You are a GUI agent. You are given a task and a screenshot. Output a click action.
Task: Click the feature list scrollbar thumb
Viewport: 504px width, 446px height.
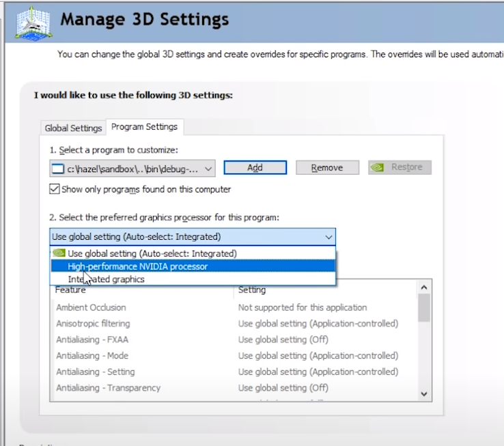[x=424, y=308]
